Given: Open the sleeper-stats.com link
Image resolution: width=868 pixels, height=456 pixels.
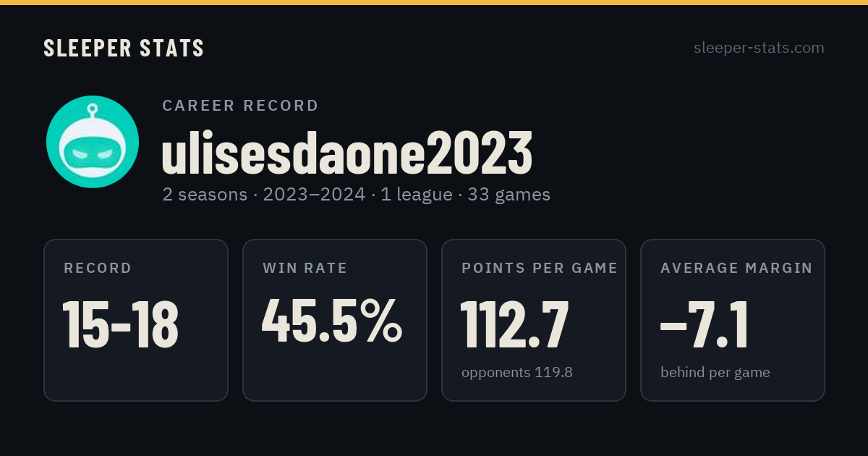Looking at the screenshot, I should pos(759,48).
